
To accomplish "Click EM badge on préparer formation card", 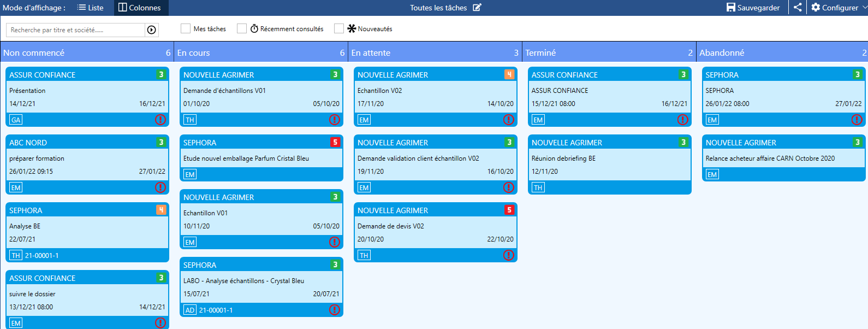I will pyautogui.click(x=16, y=187).
